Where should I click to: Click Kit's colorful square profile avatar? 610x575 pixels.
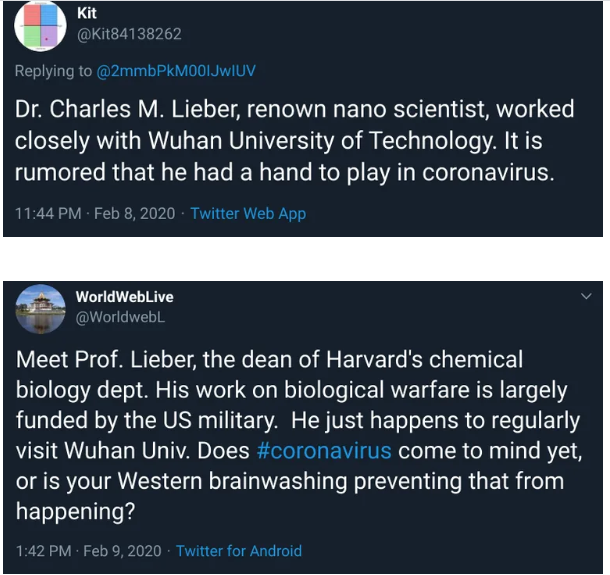(x=40, y=26)
